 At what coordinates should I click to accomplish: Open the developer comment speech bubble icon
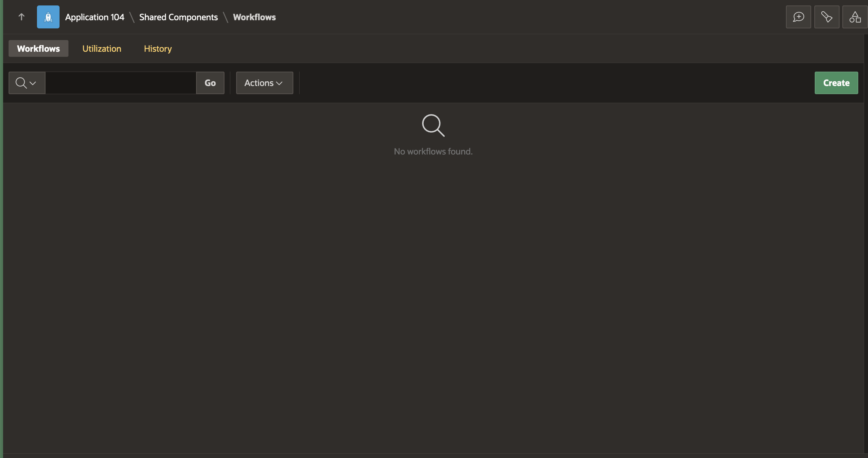(798, 17)
